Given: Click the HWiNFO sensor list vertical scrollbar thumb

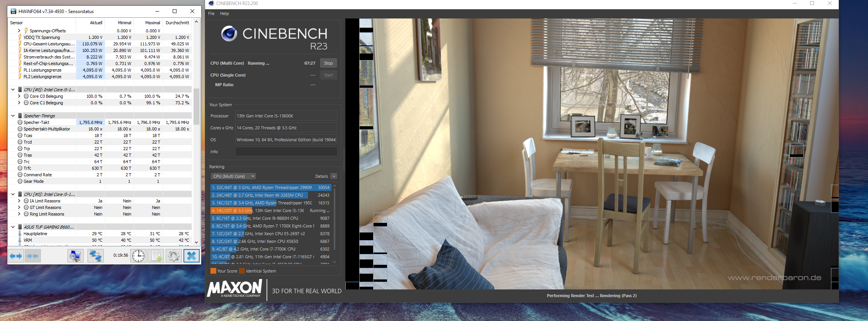Looking at the screenshot, I should (x=196, y=107).
